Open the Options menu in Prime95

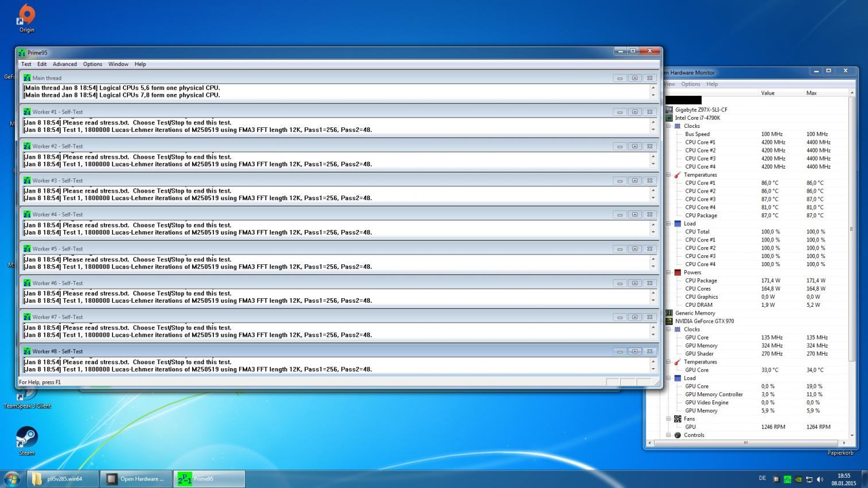click(92, 64)
